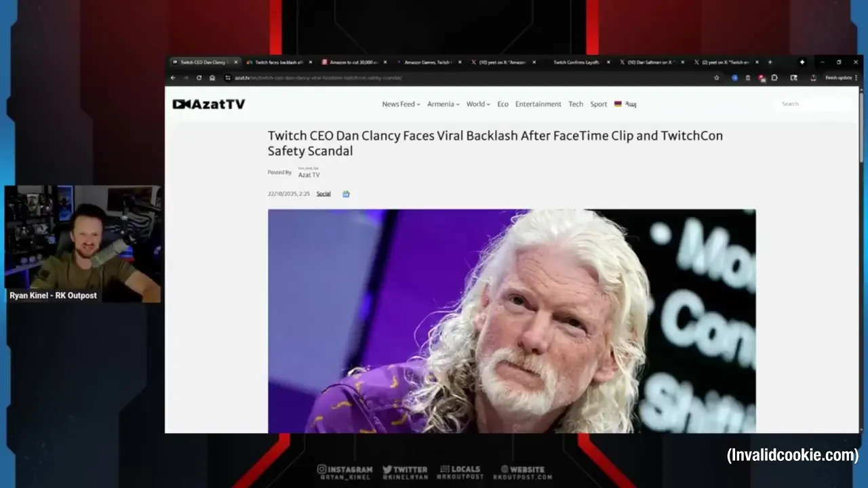Click the 'Posted By' label
Viewport: 868px width, 488px height.
pyautogui.click(x=279, y=172)
